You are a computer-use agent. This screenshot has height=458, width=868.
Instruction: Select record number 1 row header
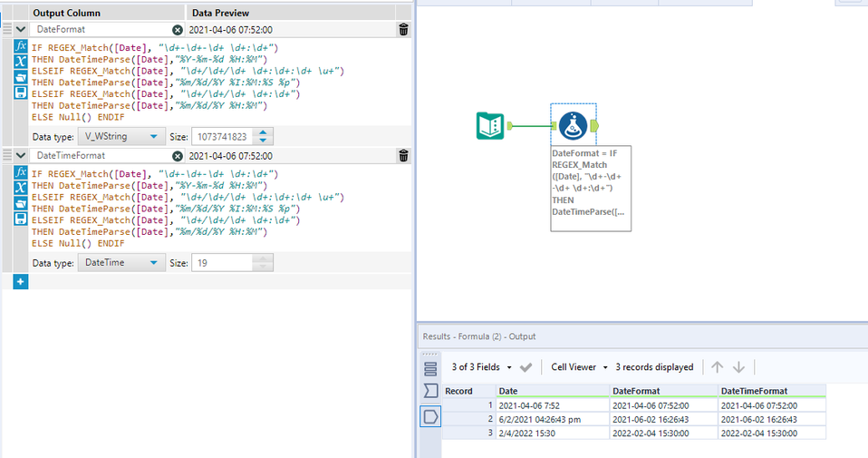(x=468, y=405)
